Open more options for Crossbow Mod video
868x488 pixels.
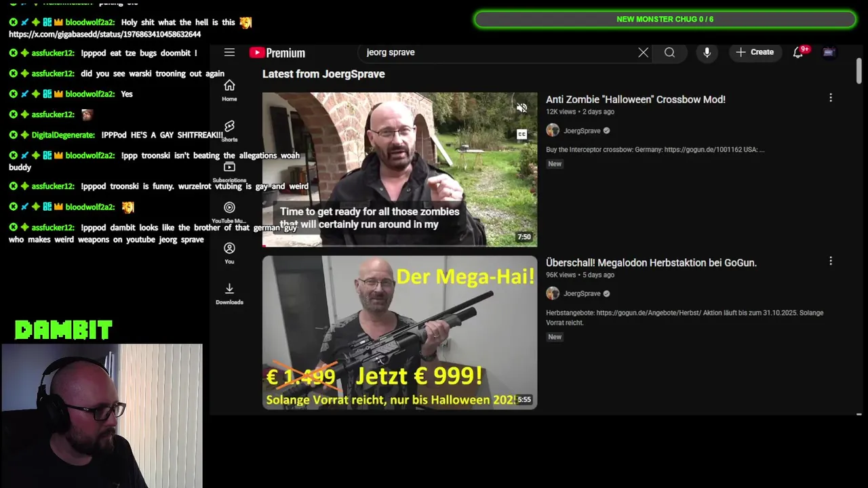pos(830,98)
